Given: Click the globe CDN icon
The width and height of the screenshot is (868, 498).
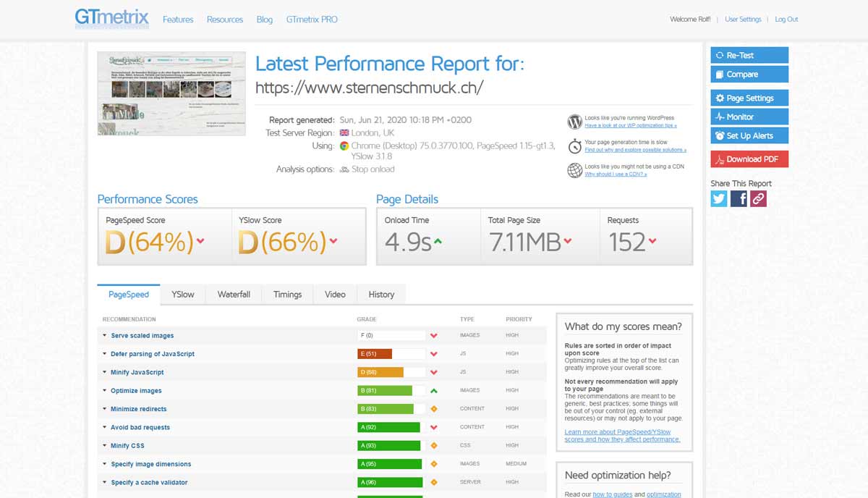Looking at the screenshot, I should (575, 170).
